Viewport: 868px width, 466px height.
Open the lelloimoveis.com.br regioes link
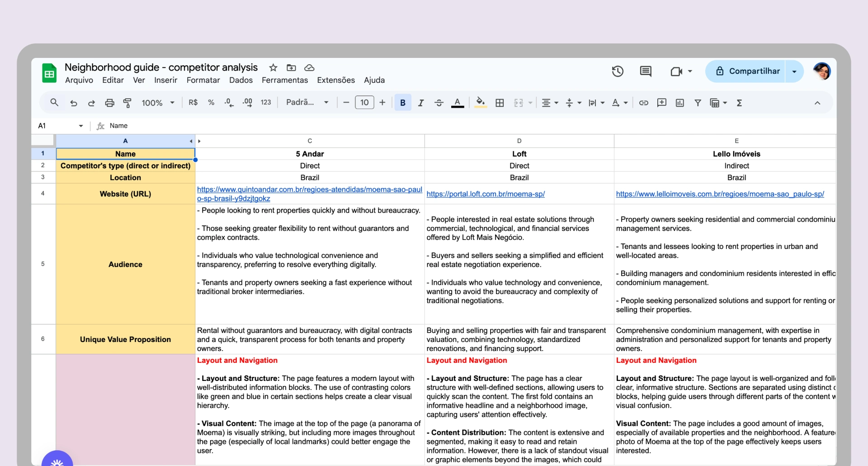click(720, 194)
